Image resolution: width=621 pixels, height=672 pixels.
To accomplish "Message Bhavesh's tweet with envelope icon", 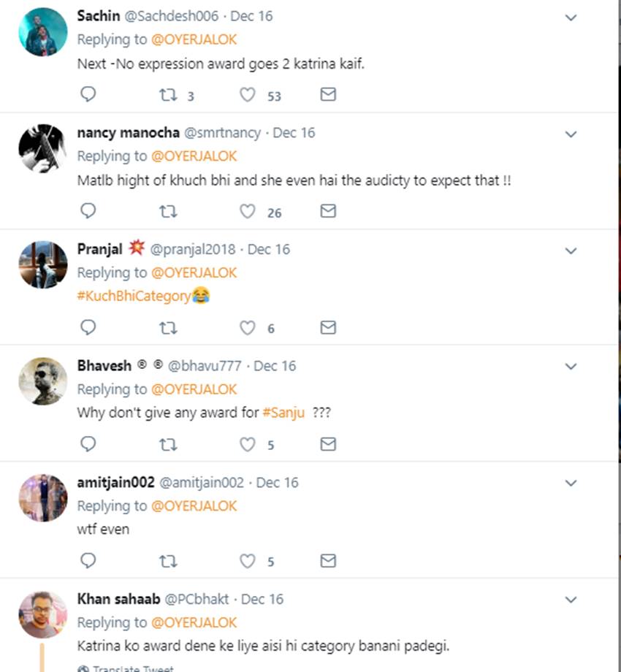I will (x=328, y=444).
